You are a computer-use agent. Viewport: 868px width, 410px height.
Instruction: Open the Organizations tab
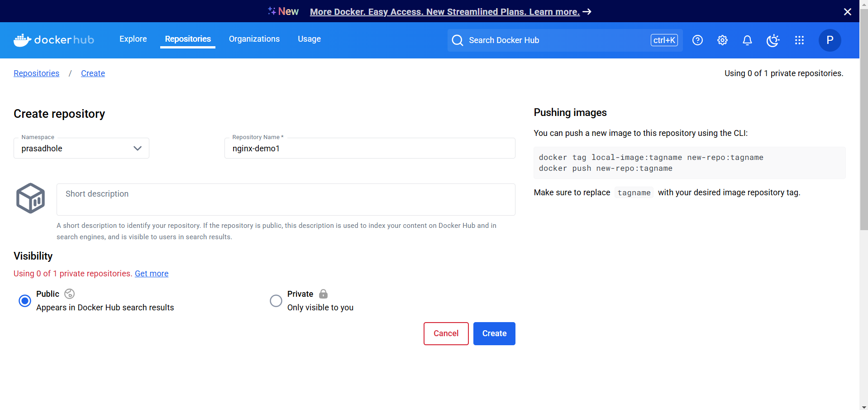254,39
